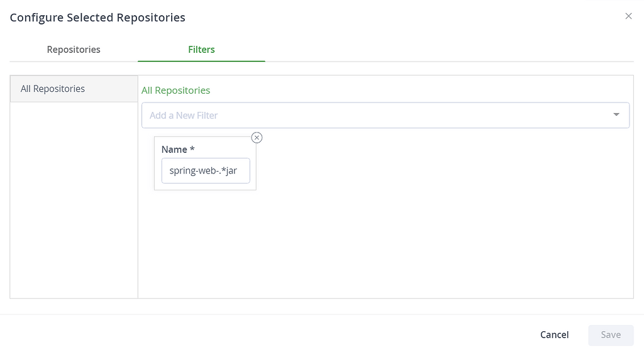Remove the Name filter via circled X
The width and height of the screenshot is (644, 347).
(x=257, y=138)
